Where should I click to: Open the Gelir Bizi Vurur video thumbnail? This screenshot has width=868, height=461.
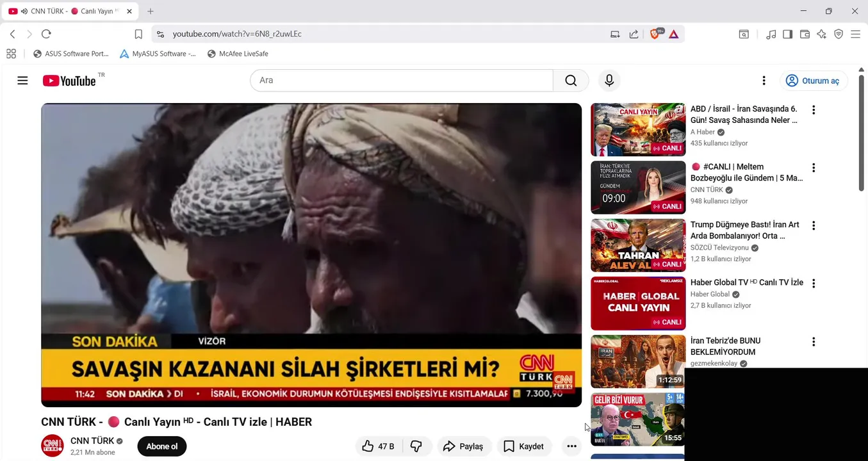(638, 419)
